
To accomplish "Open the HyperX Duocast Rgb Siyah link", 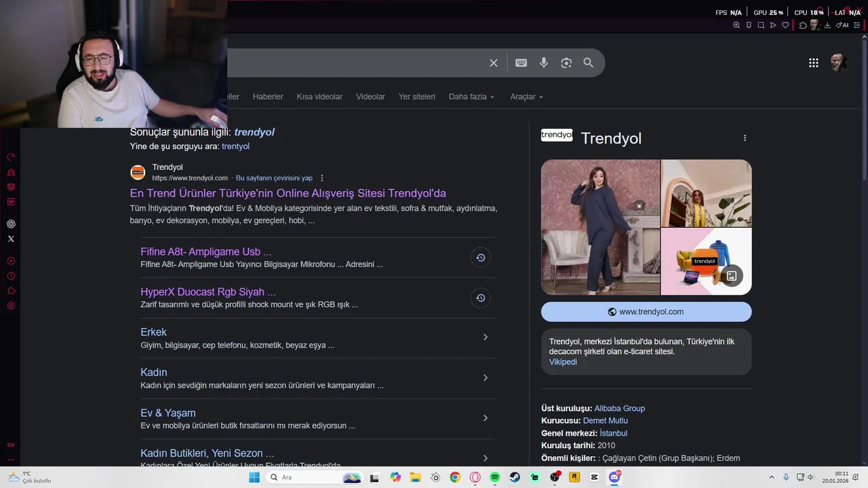I will pos(208,292).
